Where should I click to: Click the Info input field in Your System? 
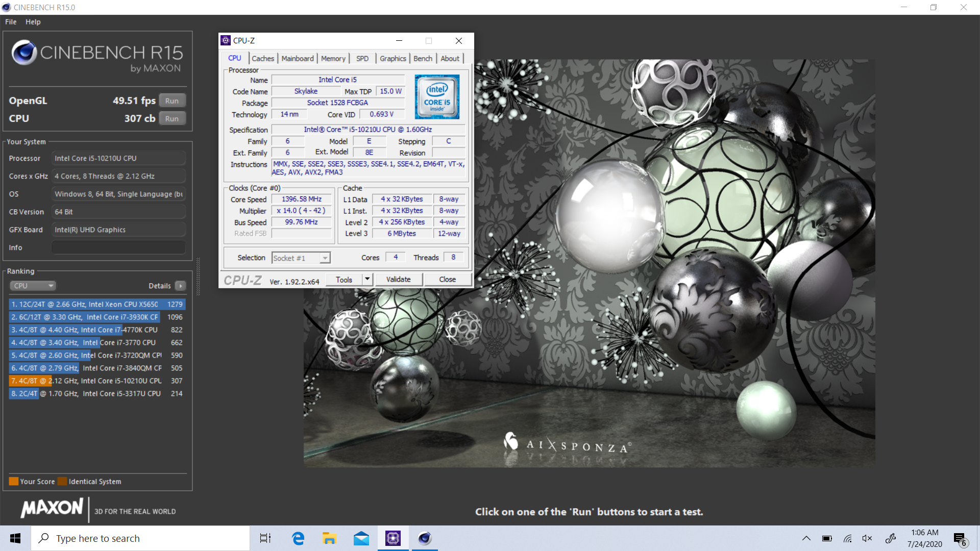click(118, 247)
